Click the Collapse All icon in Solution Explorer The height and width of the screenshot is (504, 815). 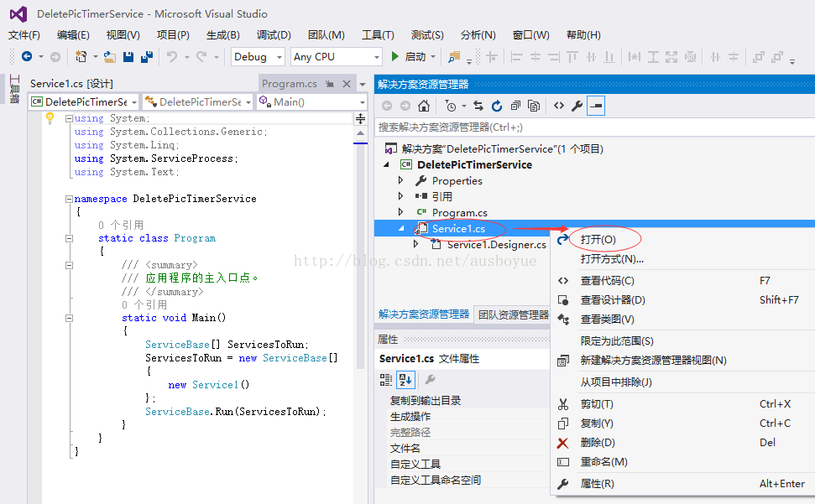click(x=515, y=106)
